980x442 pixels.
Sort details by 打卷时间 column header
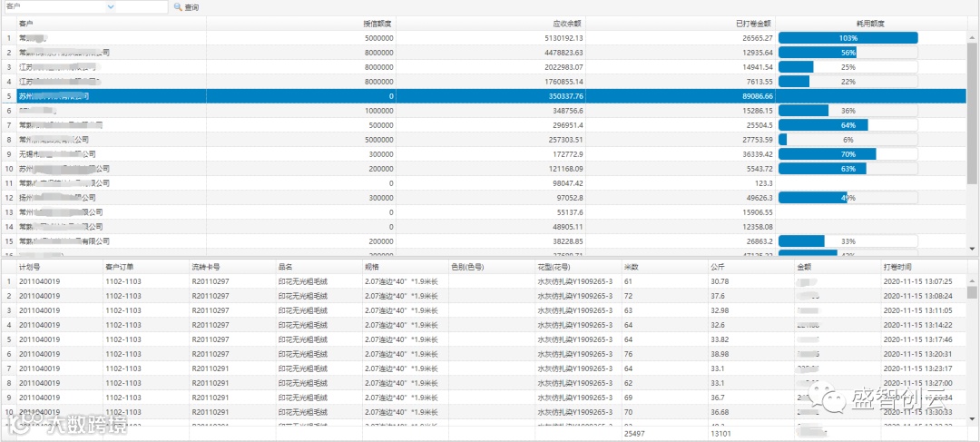(x=897, y=266)
